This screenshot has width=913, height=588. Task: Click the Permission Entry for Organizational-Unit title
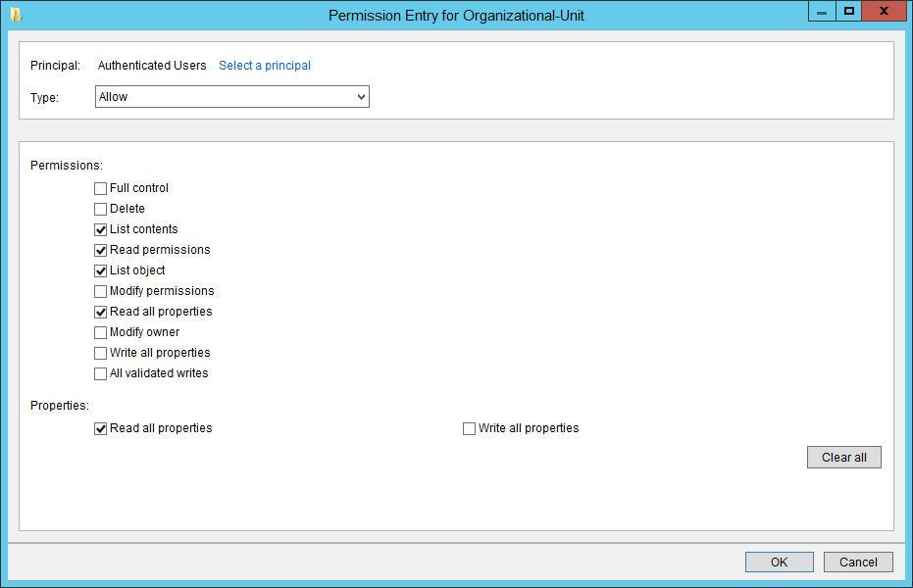pos(456,15)
